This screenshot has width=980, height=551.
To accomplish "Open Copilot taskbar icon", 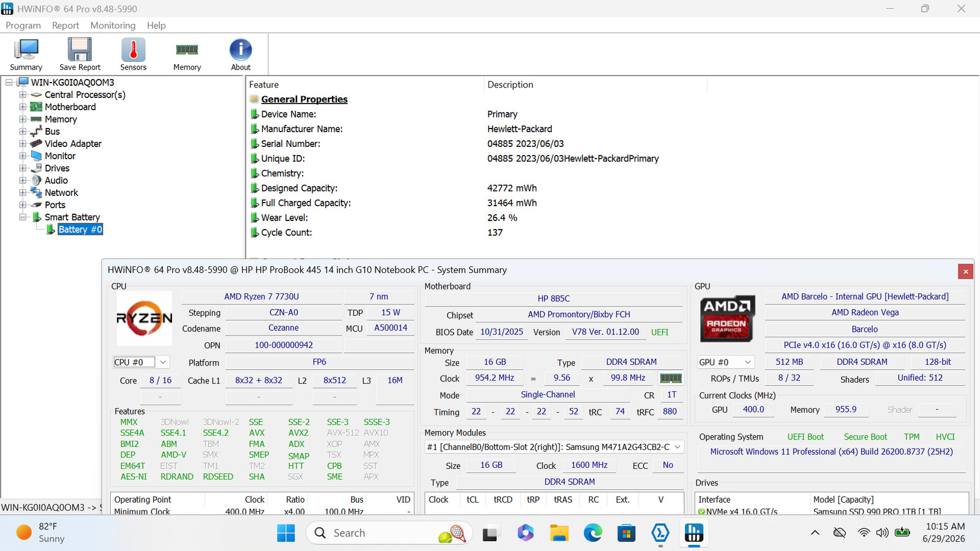I will pos(525,533).
